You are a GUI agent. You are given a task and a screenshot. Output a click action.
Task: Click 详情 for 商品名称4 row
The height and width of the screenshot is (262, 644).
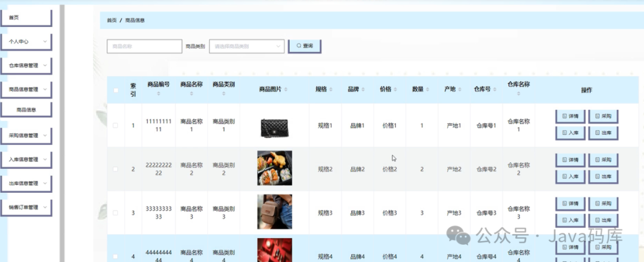pyautogui.click(x=571, y=247)
